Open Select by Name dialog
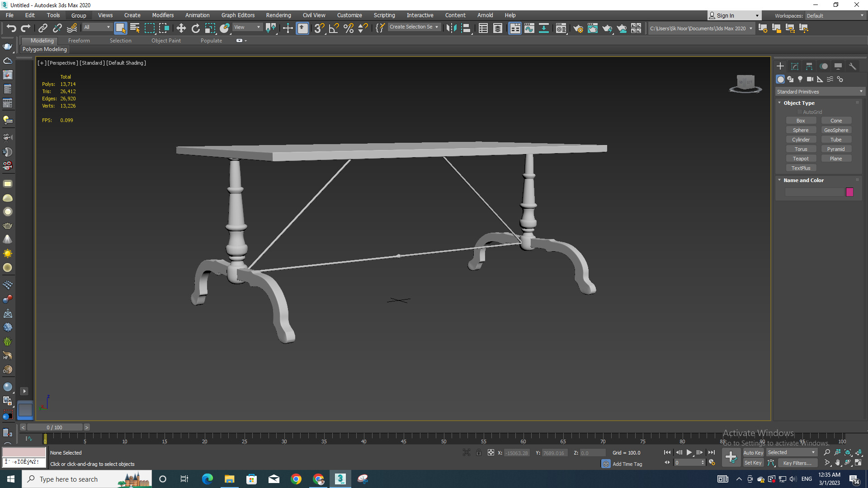 pos(135,28)
